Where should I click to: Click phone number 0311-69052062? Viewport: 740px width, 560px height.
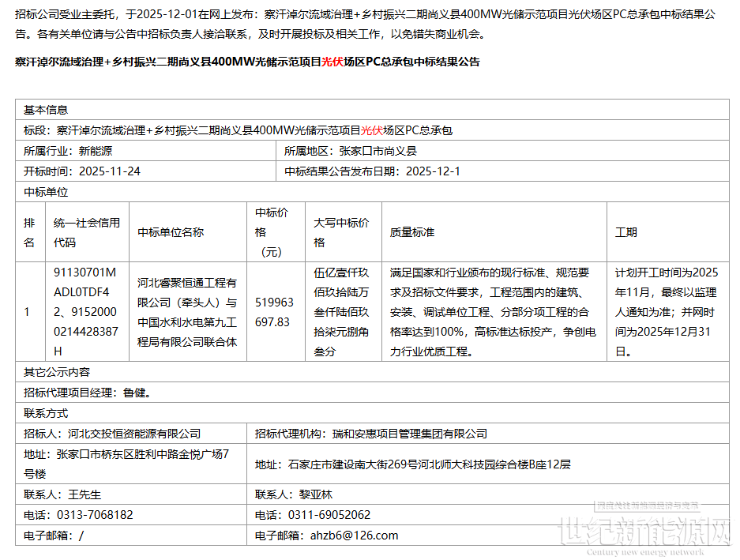point(329,514)
